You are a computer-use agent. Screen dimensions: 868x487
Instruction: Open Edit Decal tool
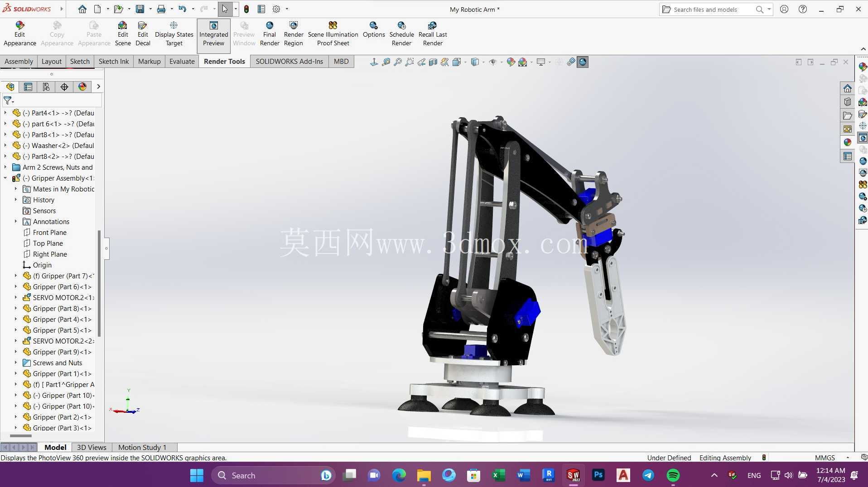pyautogui.click(x=143, y=33)
